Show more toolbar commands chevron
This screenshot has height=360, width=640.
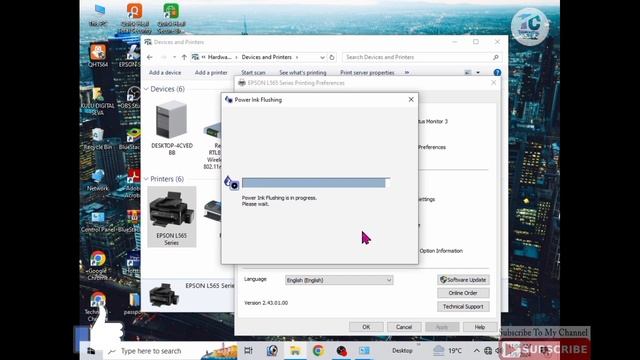click(x=407, y=73)
